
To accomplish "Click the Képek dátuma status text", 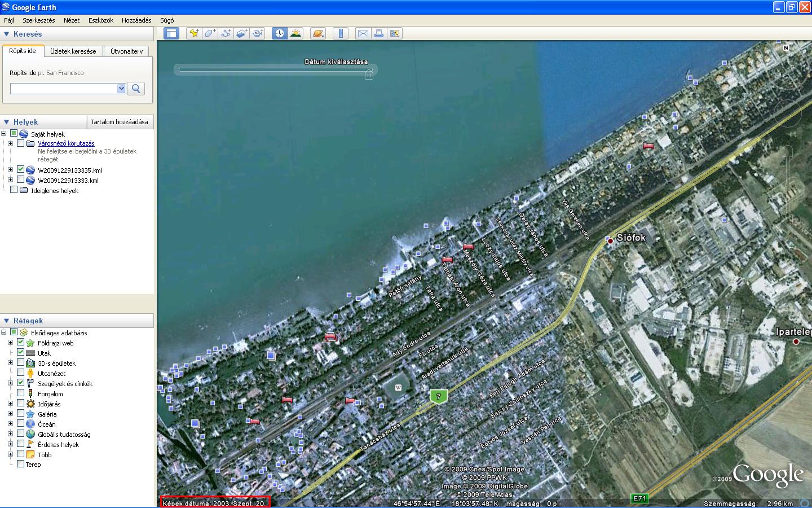I will (x=214, y=503).
